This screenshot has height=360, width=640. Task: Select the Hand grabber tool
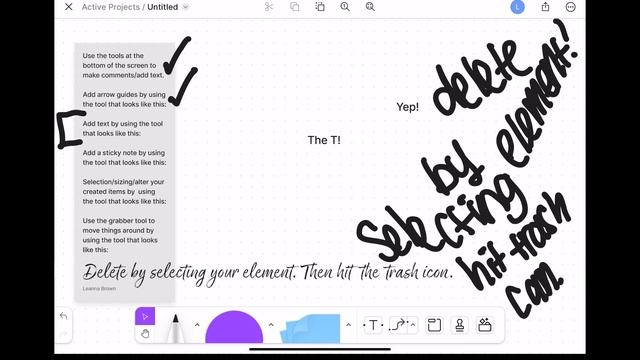pos(145,334)
